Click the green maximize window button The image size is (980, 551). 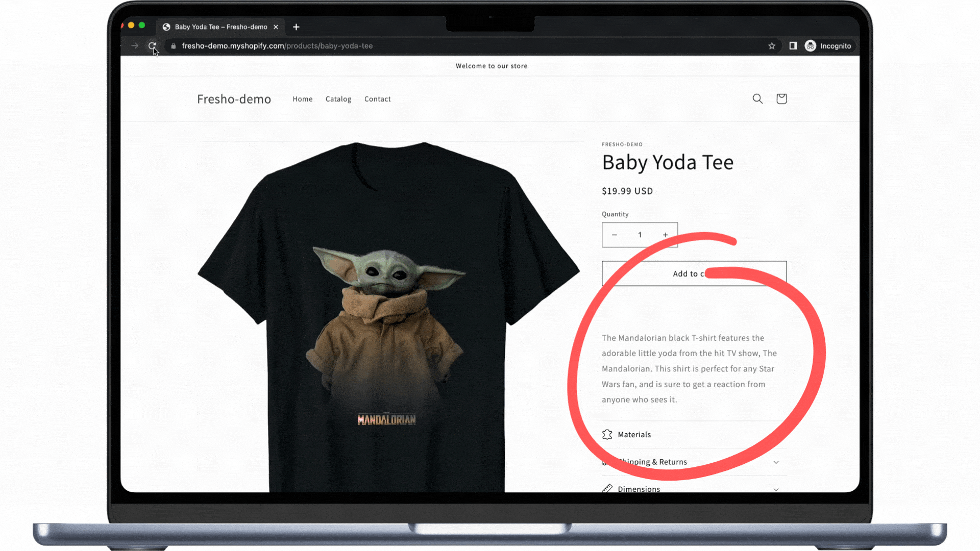[142, 25]
